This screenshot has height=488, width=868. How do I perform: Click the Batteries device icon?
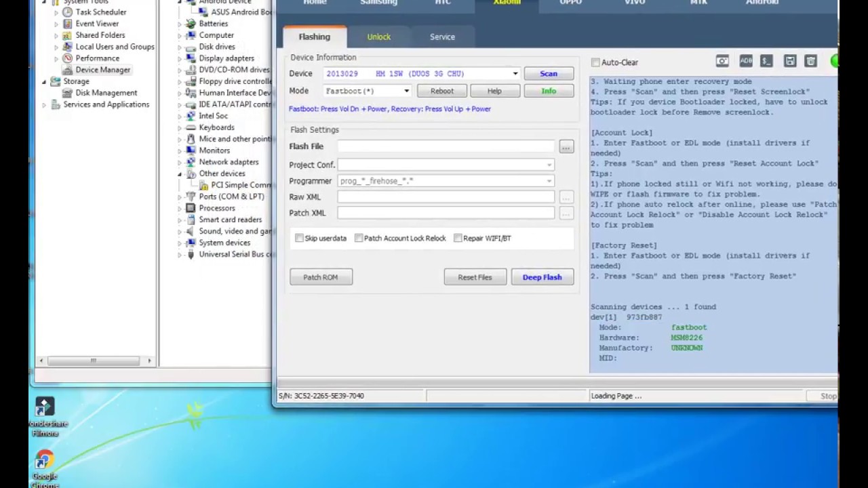(191, 24)
